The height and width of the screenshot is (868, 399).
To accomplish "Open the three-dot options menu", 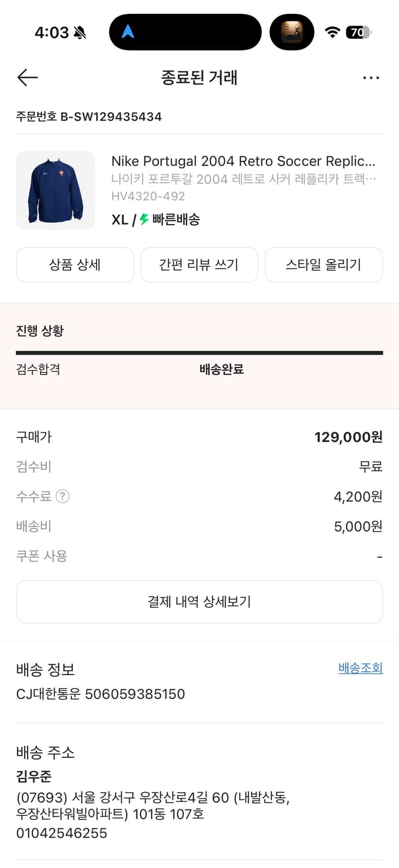I will pos(371,77).
